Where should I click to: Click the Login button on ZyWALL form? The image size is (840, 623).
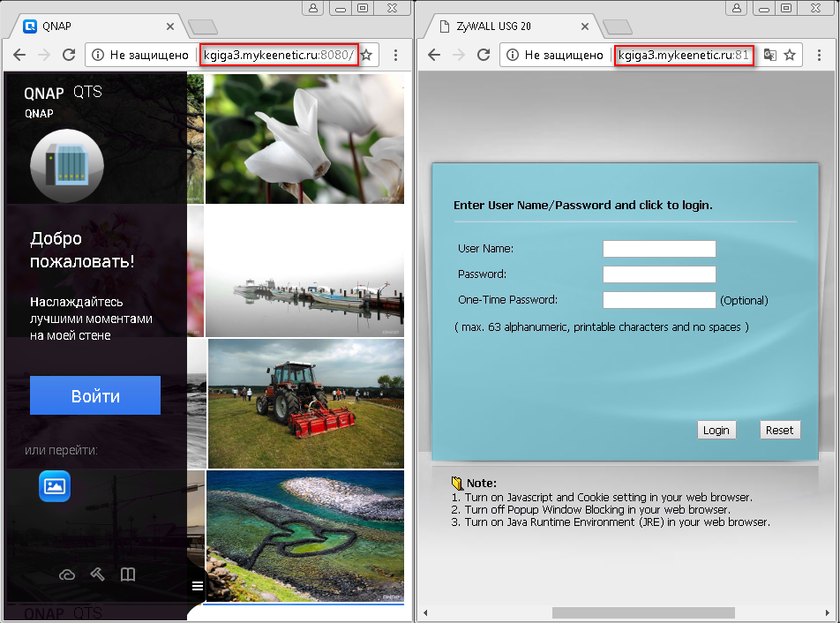[716, 430]
